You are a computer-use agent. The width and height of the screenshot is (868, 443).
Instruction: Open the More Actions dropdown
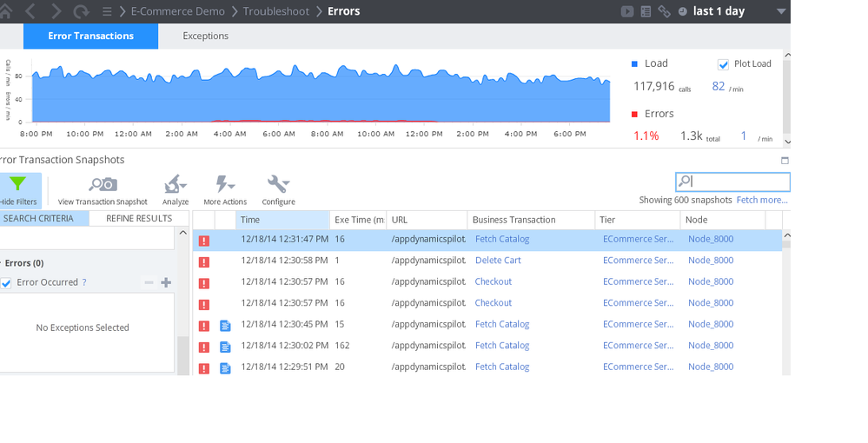pos(225,190)
